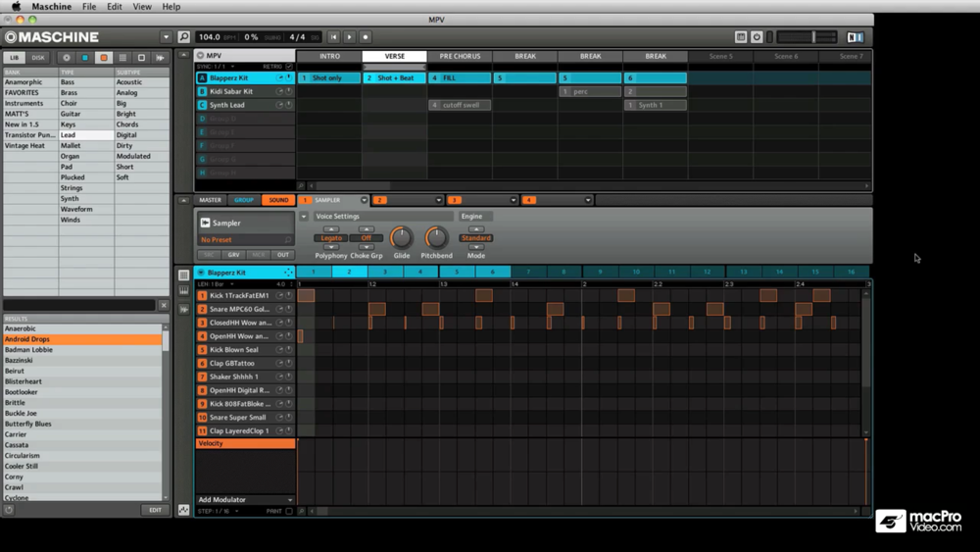
Task: Click the EDIT button in browser
Action: click(155, 510)
